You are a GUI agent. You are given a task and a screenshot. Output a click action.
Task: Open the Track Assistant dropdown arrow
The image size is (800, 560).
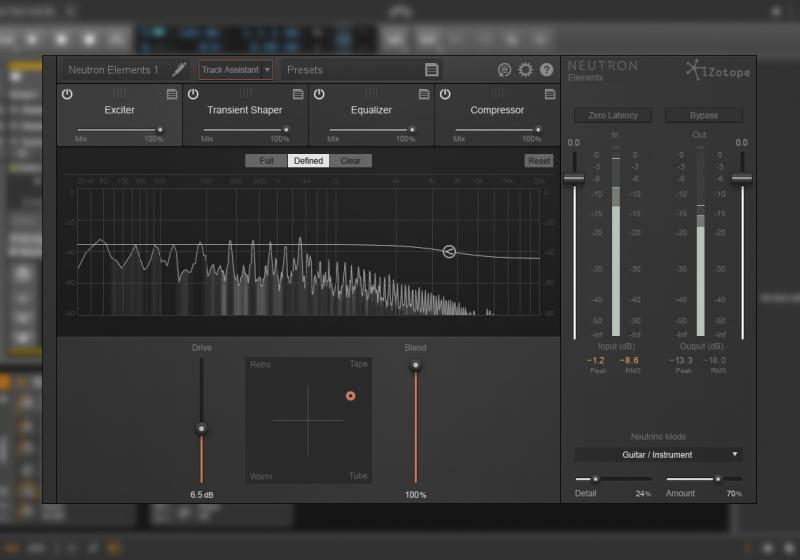(267, 70)
